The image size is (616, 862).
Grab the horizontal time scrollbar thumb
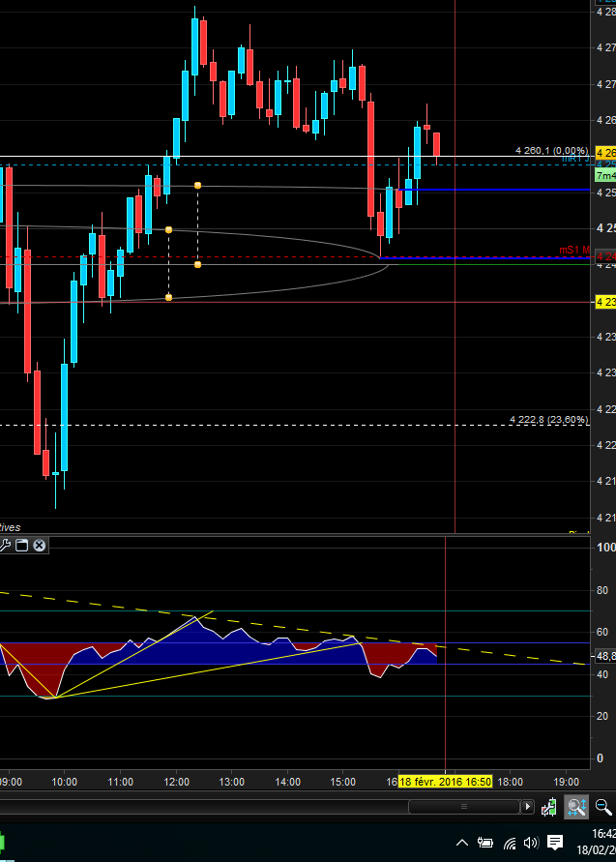tap(464, 807)
